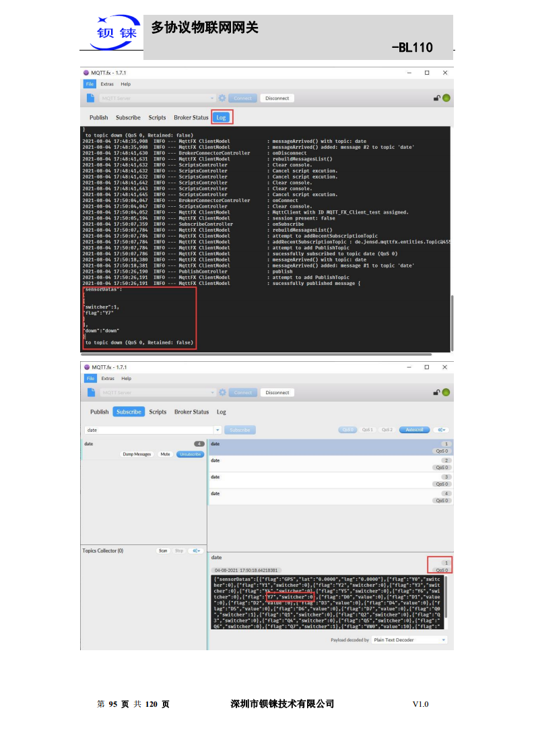Select the 'date' subscription in left topic list
The image size is (534, 756).
[x=143, y=449]
